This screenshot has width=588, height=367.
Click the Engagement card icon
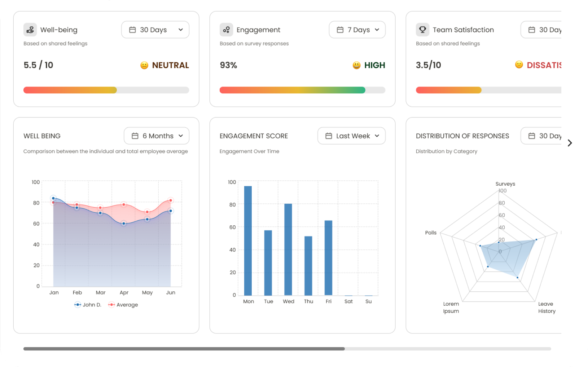[x=226, y=30]
